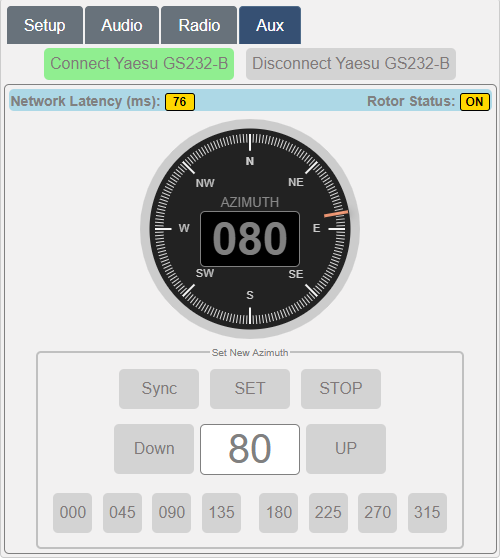This screenshot has width=500, height=558.
Task: Click SET to apply new azimuth
Action: click(250, 389)
